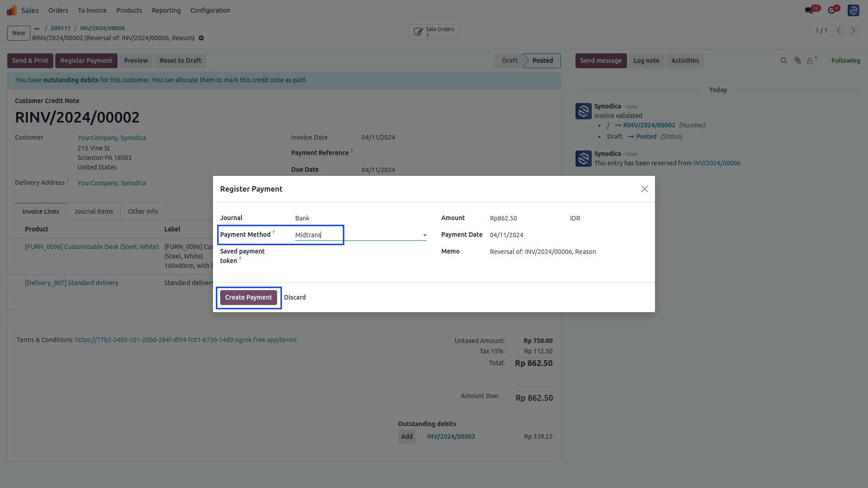Open the Standard delivery product link
The image size is (868, 488).
point(71,283)
